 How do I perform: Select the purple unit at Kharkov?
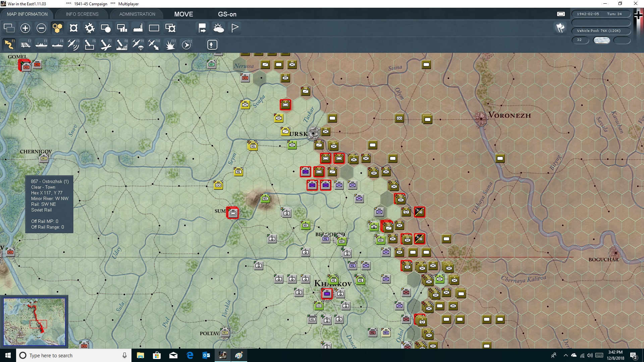[x=327, y=294]
